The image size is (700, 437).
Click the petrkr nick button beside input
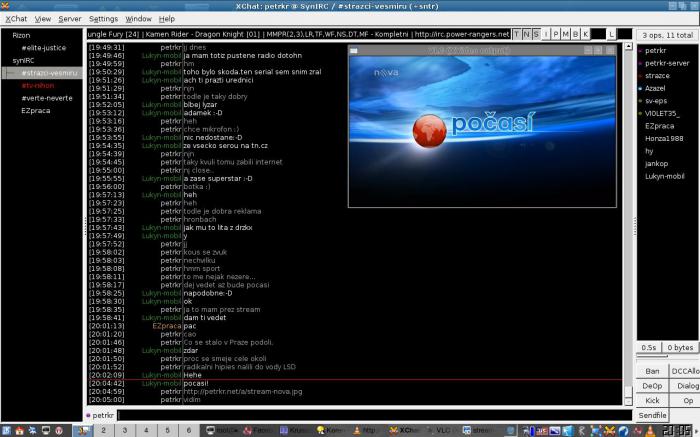pos(103,415)
